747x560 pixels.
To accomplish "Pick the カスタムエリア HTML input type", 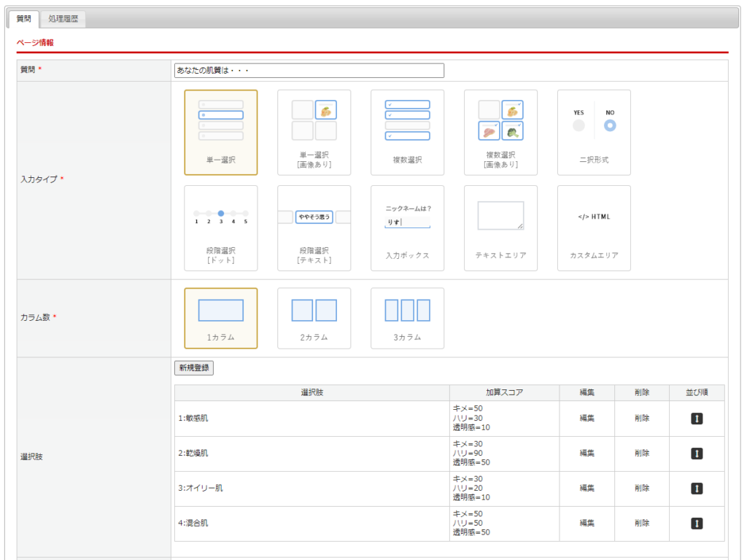I will pyautogui.click(x=594, y=228).
